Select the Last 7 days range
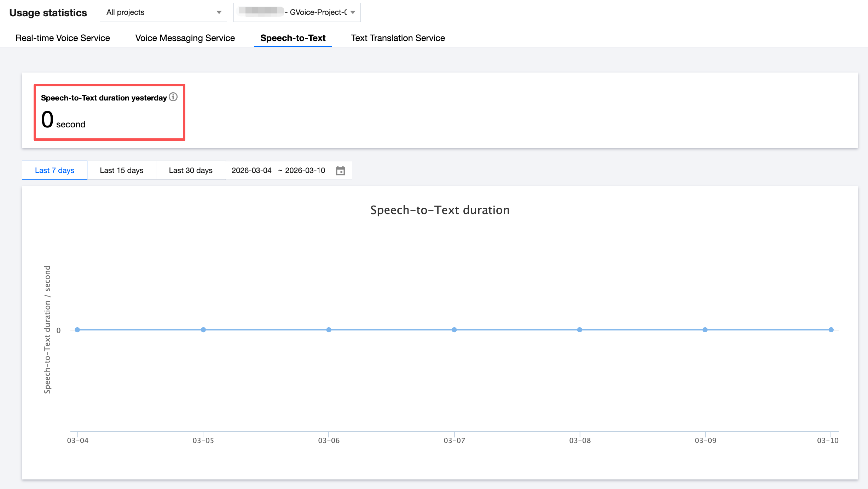Screen dimensions: 868x489 point(54,171)
